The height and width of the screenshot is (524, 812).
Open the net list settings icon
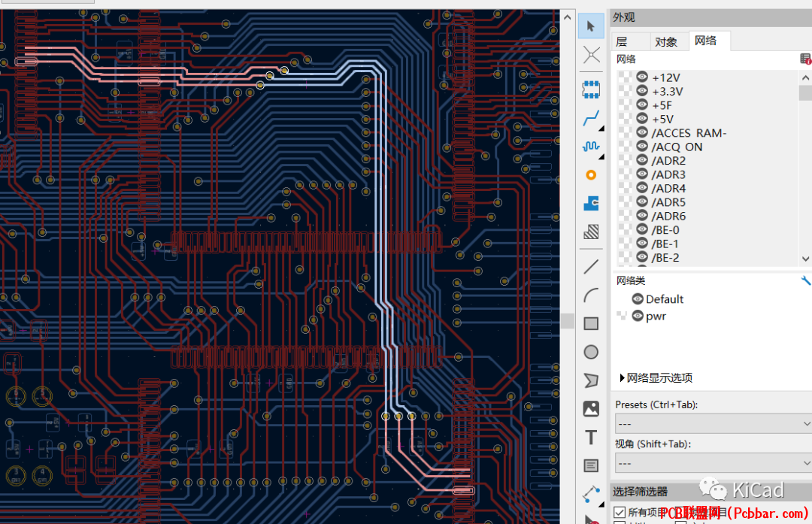point(805,59)
